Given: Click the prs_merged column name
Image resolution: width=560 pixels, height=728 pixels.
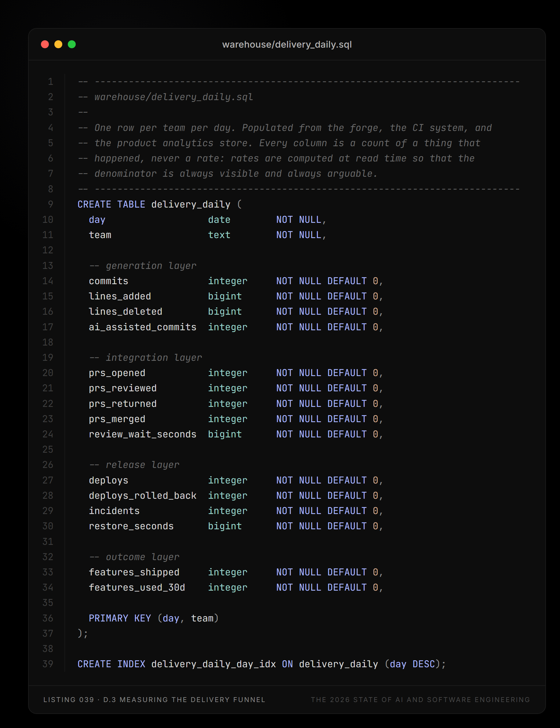Looking at the screenshot, I should point(117,419).
